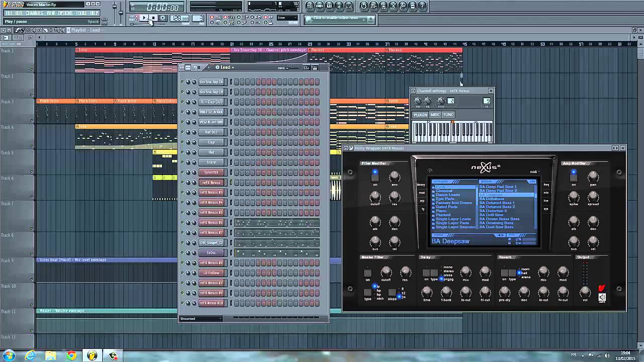Open the OPTIONS menu
Viewport: 644px width, 362px height.
tap(65, 13)
